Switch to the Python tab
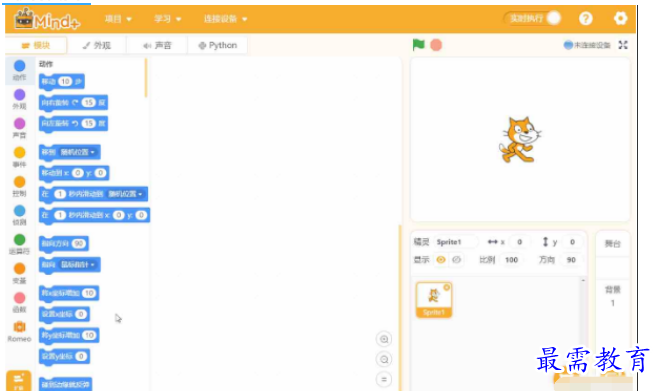 (x=218, y=45)
